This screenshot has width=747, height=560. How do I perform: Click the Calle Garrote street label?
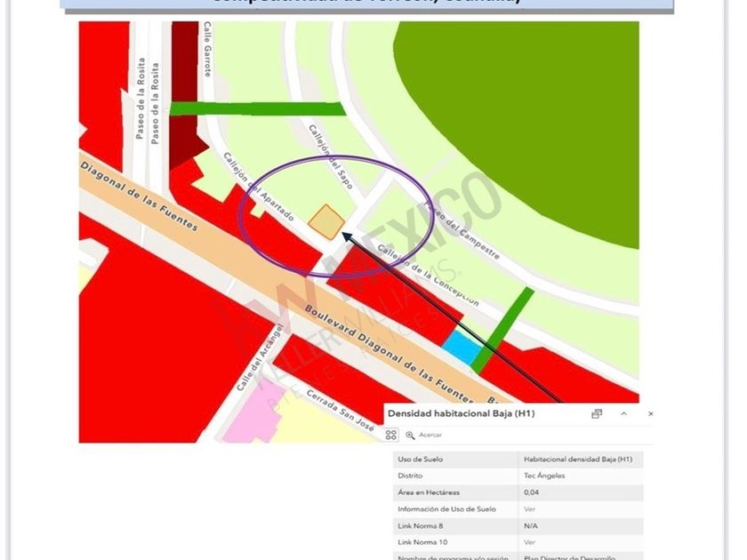point(207,49)
